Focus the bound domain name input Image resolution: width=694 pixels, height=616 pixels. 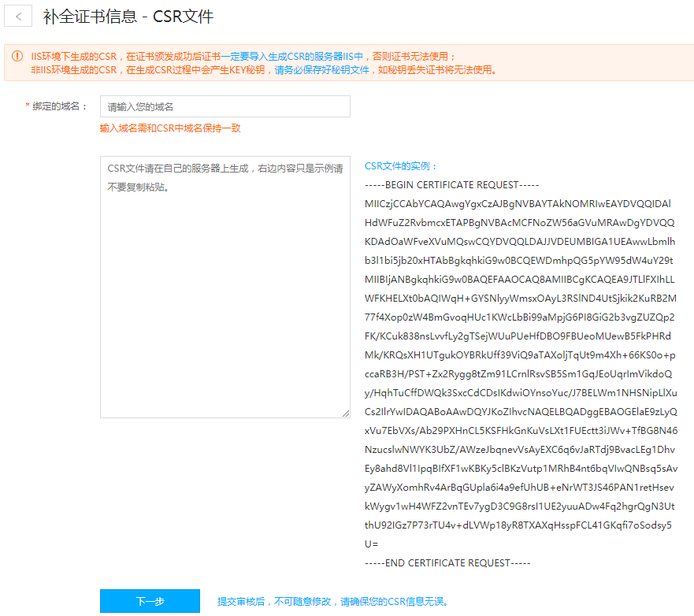point(225,106)
